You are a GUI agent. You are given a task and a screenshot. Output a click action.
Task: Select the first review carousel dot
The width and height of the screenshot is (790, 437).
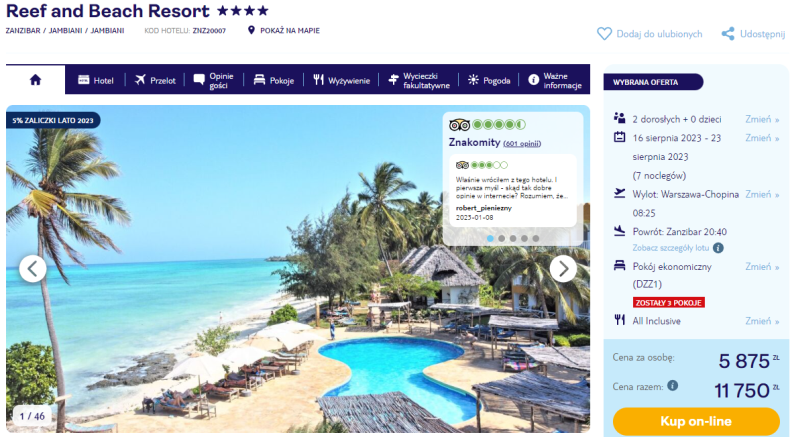point(490,238)
